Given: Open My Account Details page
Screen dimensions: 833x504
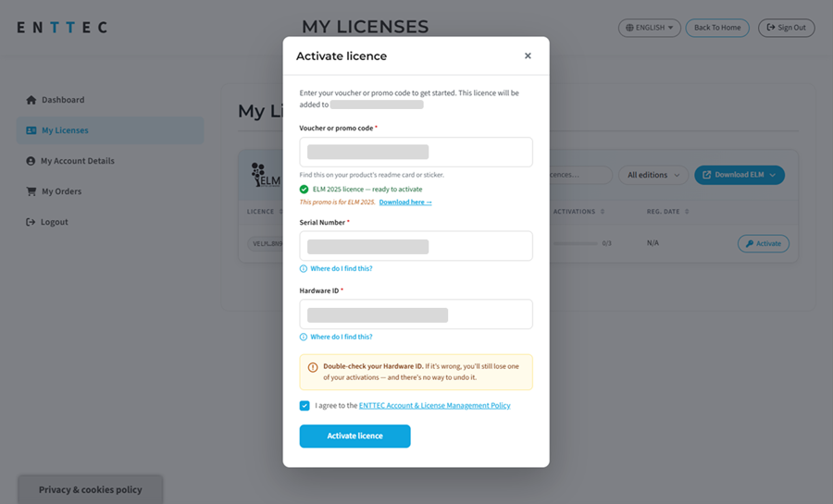Looking at the screenshot, I should (78, 161).
